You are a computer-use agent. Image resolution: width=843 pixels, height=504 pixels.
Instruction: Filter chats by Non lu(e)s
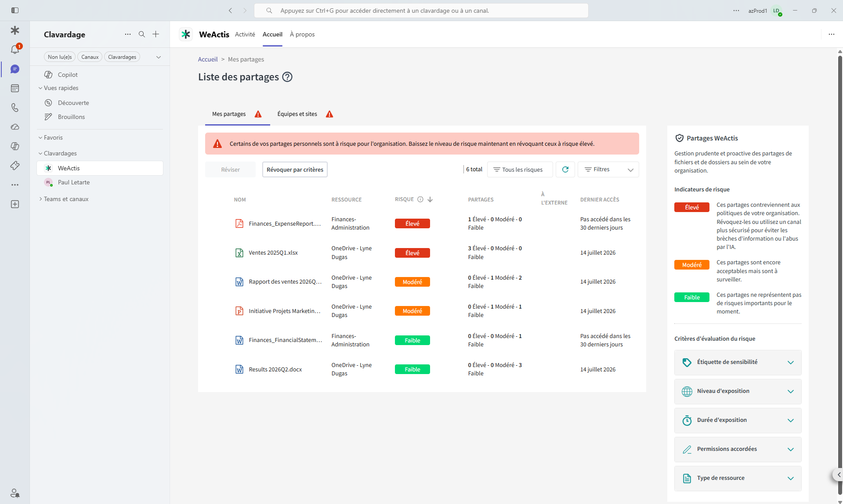(x=60, y=57)
